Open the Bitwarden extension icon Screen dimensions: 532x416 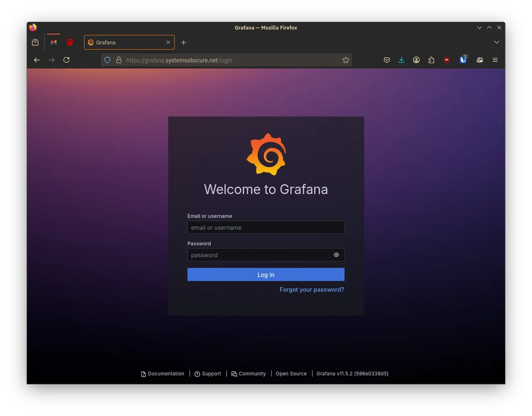[463, 60]
